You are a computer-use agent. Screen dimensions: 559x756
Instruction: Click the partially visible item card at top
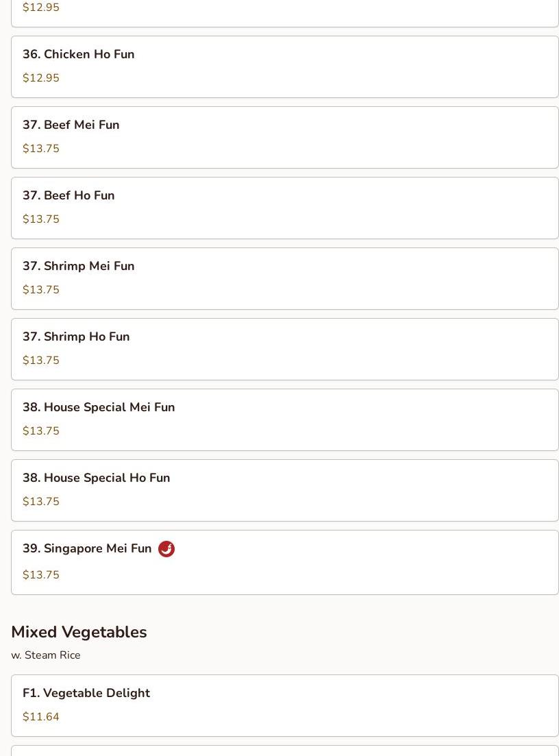(x=285, y=14)
